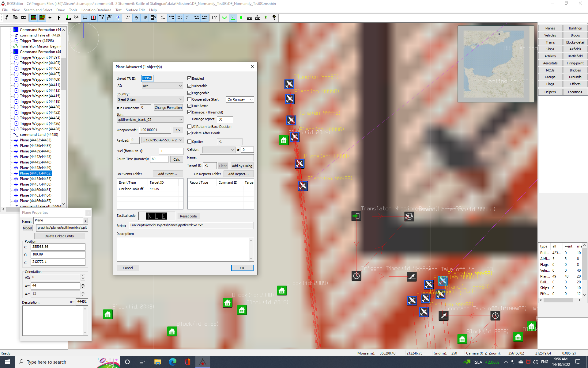Toggle the MCU MES toolbar icon
The width and height of the screenshot is (588, 368).
179,18
